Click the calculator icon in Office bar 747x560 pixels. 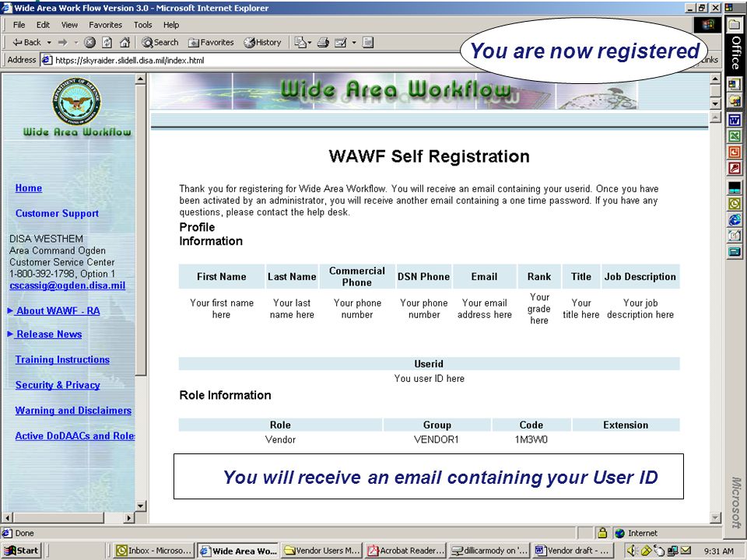click(x=735, y=251)
